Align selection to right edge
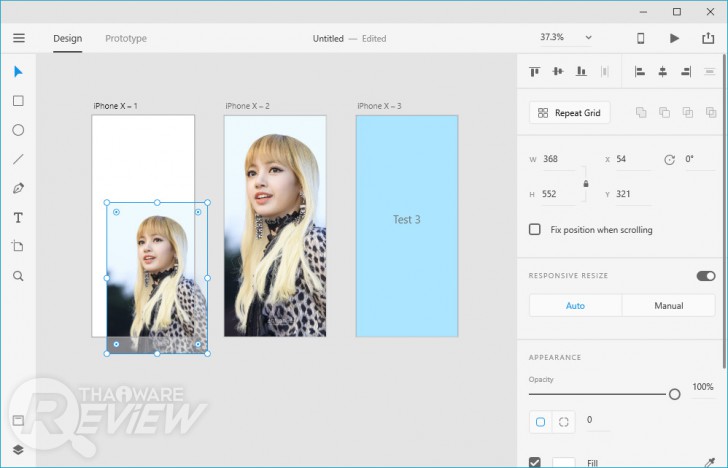Viewport: 728px width, 468px height. [686, 72]
